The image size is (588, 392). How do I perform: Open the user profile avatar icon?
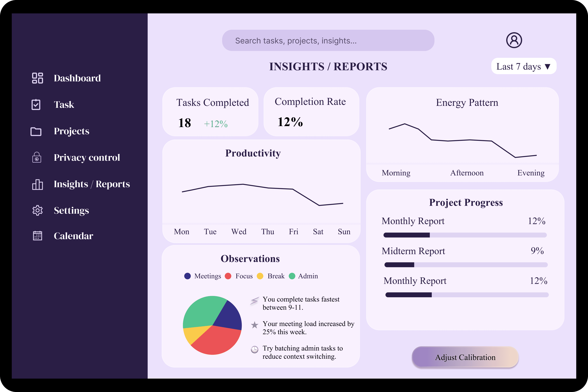point(514,40)
